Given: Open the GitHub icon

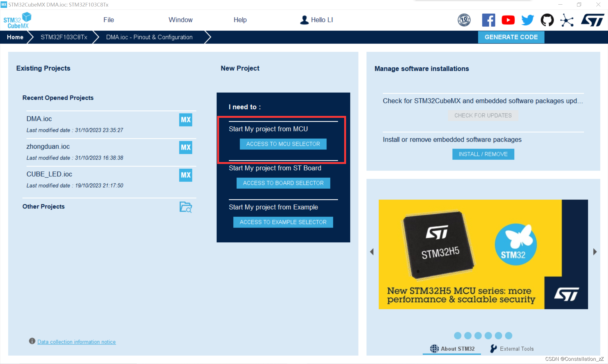Looking at the screenshot, I should (x=547, y=20).
